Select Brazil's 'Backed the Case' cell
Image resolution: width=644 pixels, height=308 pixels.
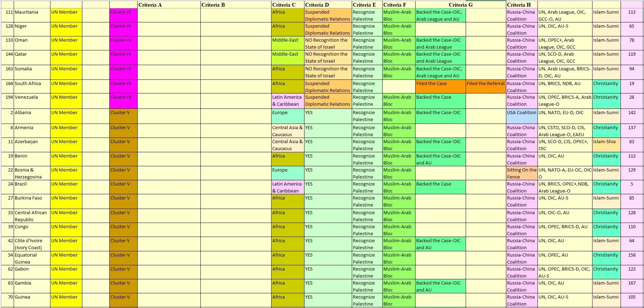tap(440, 187)
